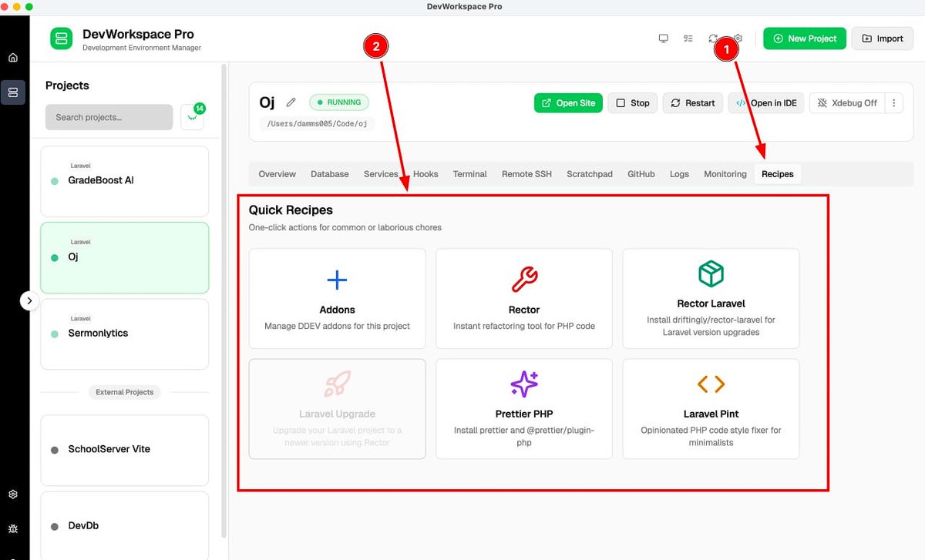The width and height of the screenshot is (925, 560).
Task: Open the Hooks tab
Action: tap(425, 174)
